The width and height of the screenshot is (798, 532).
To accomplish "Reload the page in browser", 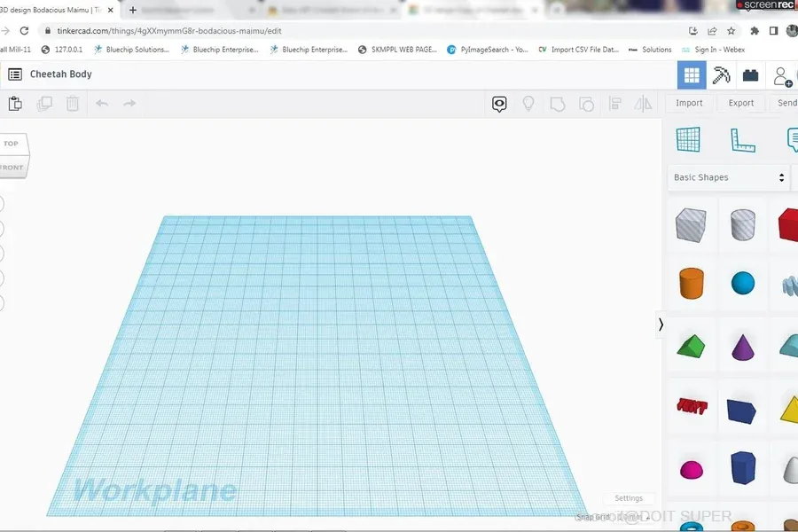I will tap(25, 31).
